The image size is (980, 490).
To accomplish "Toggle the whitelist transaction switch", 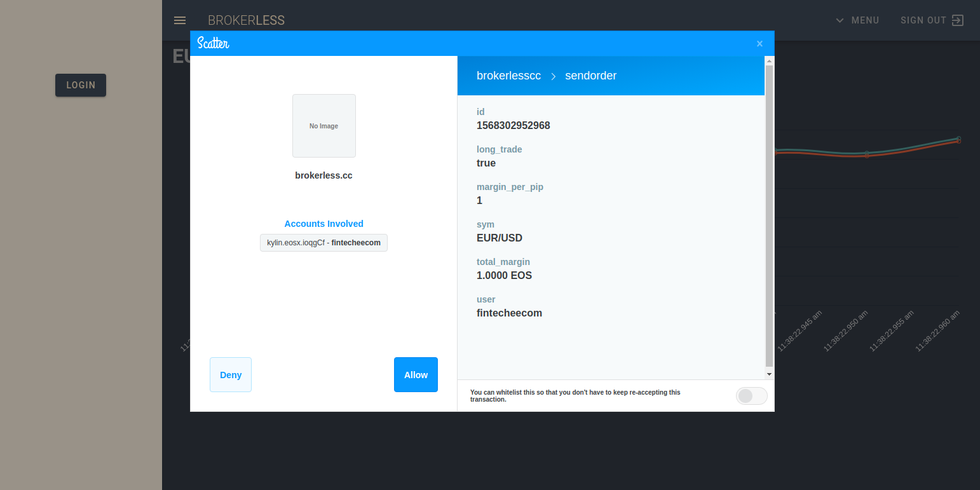I will click(x=752, y=396).
